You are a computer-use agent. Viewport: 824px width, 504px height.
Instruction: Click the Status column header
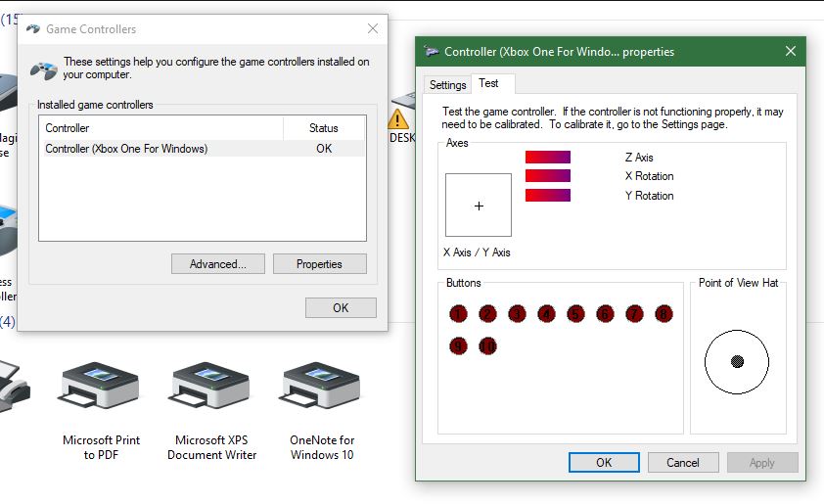324,128
